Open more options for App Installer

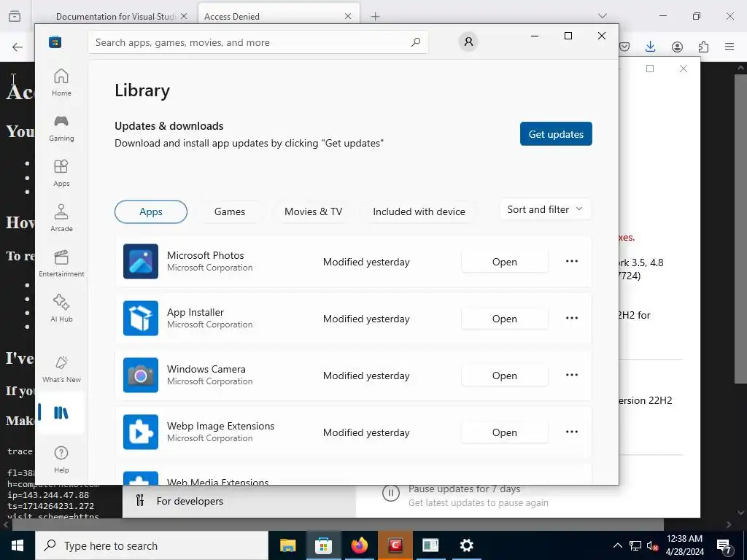pos(572,318)
